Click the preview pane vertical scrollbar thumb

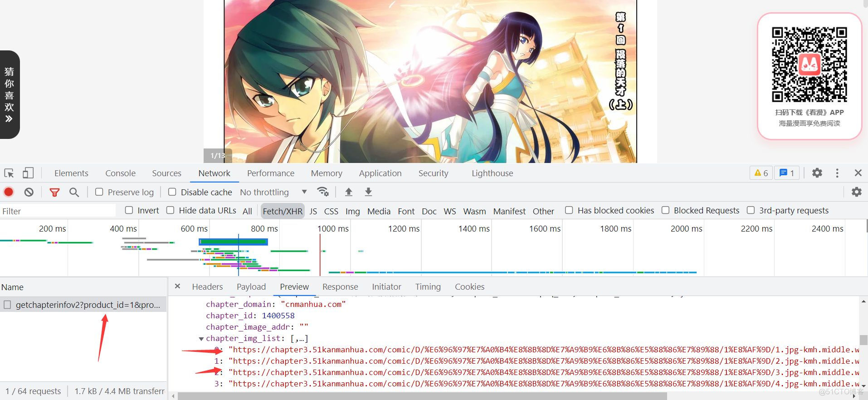(x=863, y=340)
